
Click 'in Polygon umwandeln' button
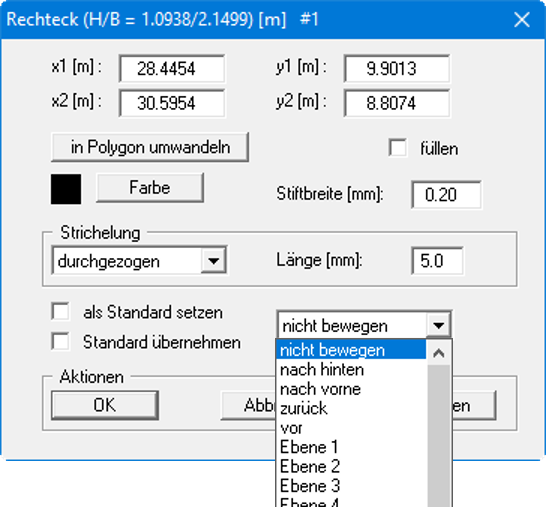click(x=150, y=147)
